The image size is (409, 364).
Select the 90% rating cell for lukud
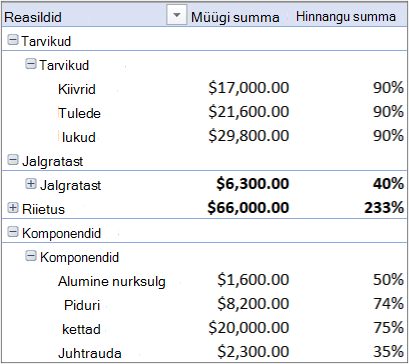click(x=388, y=136)
